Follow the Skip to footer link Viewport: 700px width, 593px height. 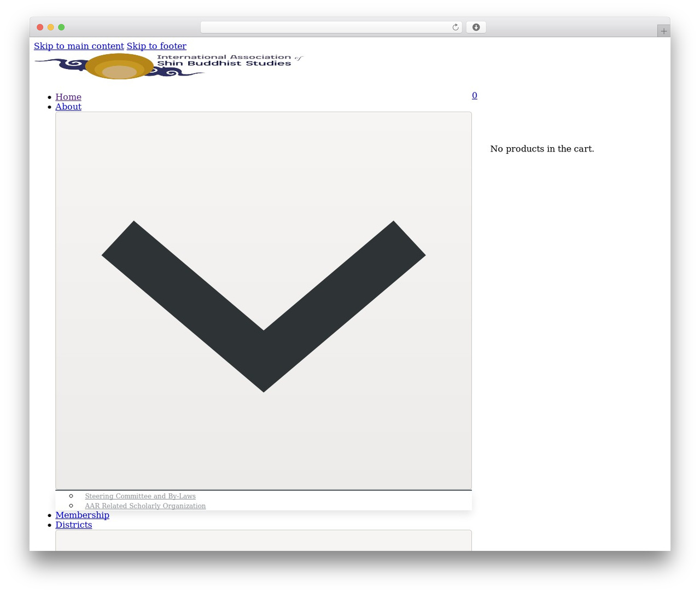[x=156, y=46]
